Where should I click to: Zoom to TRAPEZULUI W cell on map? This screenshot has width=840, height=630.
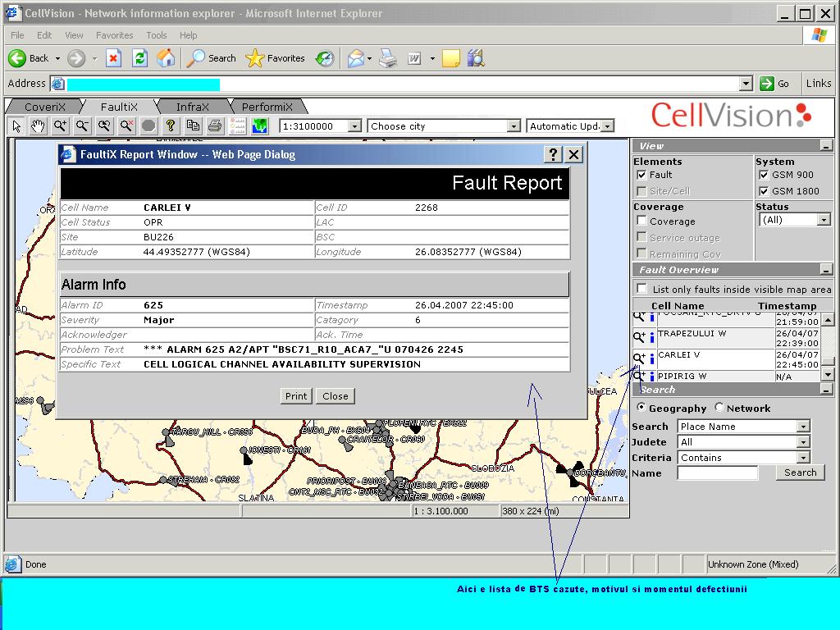(x=639, y=337)
